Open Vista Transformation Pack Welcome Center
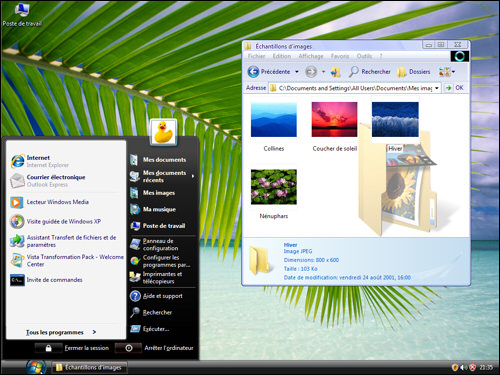This screenshot has height=375, width=500. [x=67, y=260]
